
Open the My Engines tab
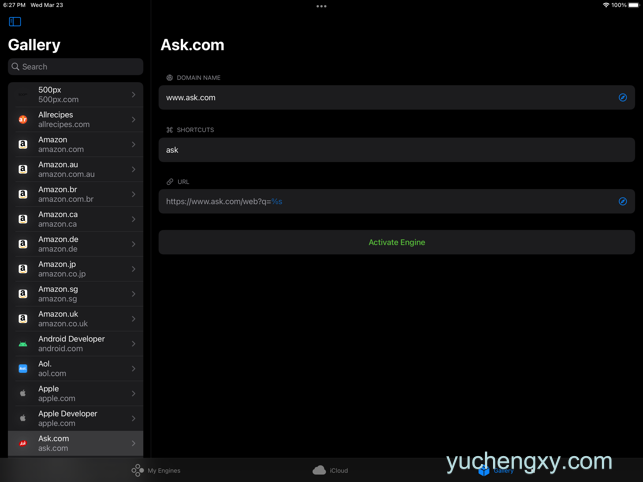[x=156, y=470]
